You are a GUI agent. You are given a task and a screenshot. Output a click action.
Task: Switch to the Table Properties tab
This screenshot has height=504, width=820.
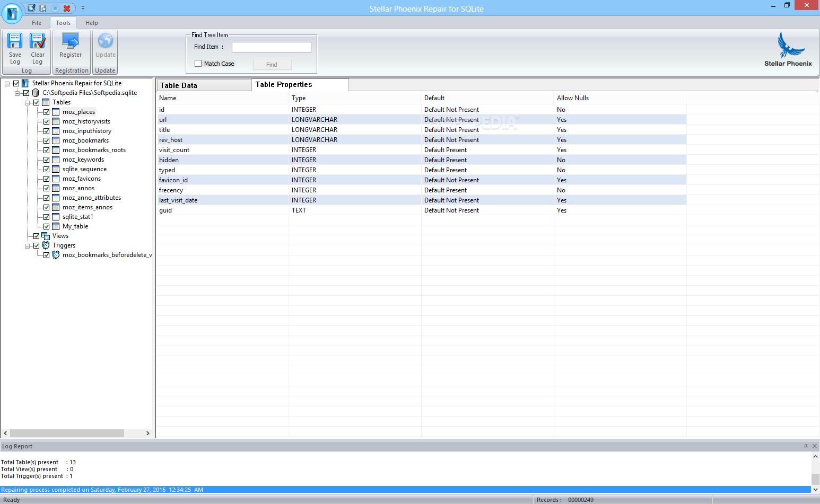click(300, 85)
